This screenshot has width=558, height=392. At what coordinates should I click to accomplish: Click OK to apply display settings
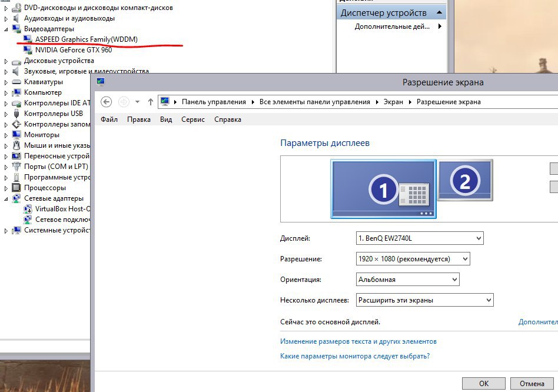(484, 383)
